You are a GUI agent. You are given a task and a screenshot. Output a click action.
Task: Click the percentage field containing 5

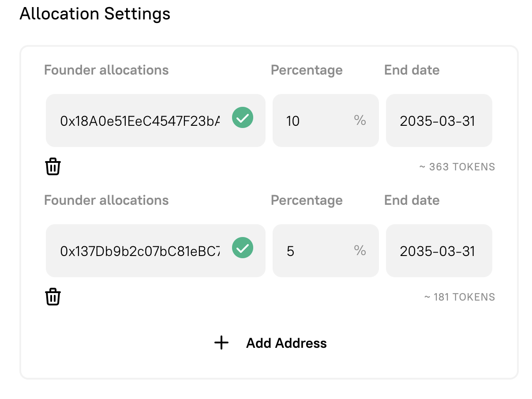(326, 251)
